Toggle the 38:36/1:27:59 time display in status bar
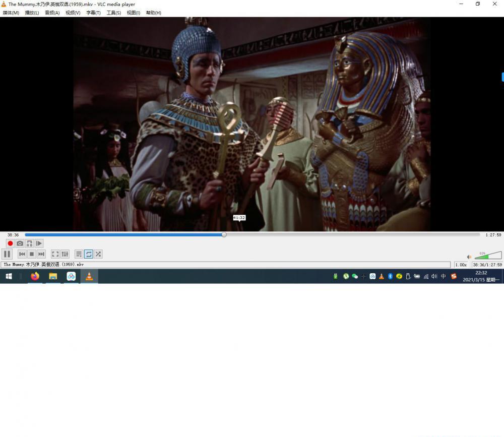504x437 pixels. [487, 265]
